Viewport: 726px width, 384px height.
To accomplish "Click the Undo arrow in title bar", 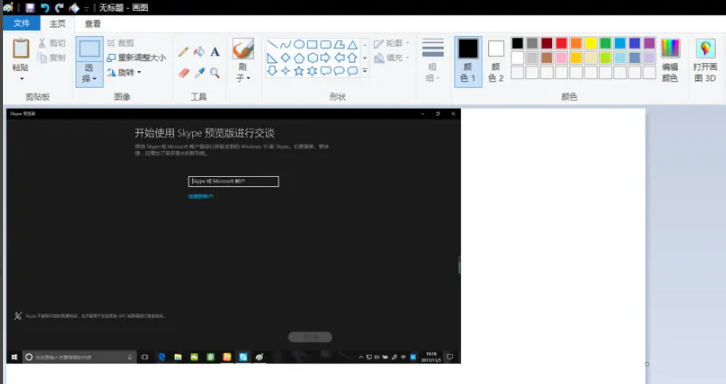I will click(45, 8).
